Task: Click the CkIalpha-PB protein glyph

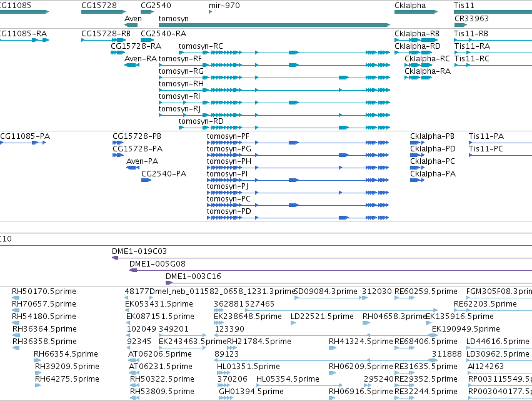Action: click(x=418, y=143)
